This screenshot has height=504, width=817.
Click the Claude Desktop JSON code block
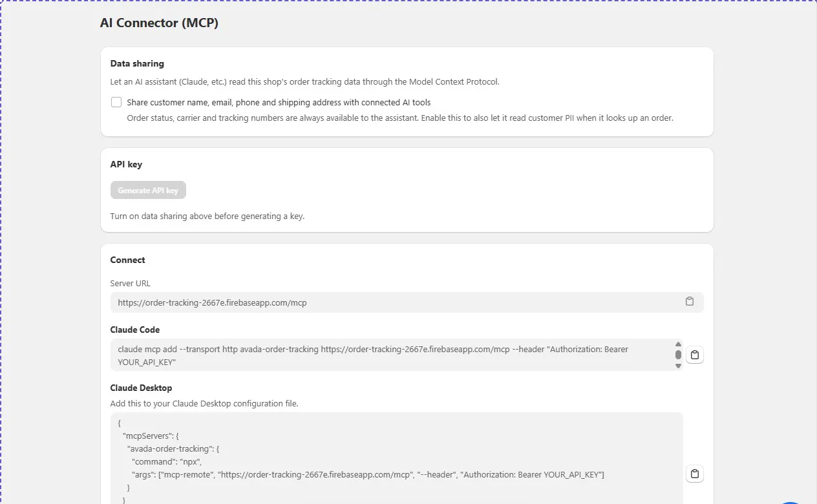(396, 459)
